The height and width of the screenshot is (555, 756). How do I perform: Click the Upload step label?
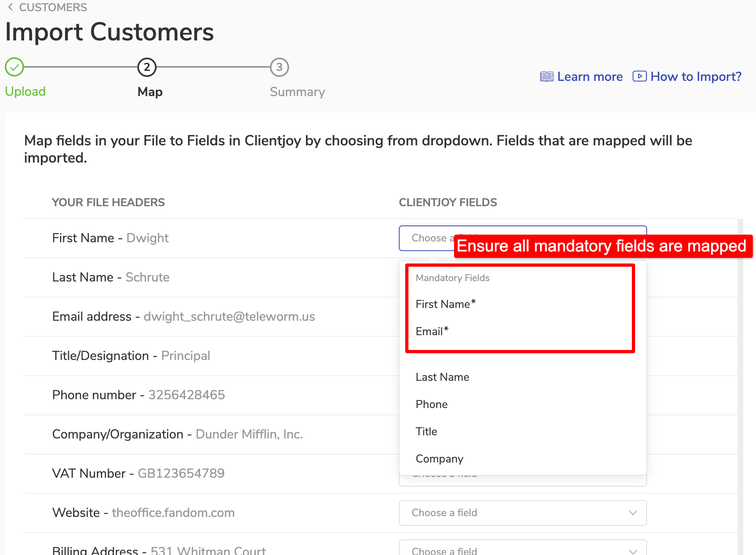click(25, 92)
